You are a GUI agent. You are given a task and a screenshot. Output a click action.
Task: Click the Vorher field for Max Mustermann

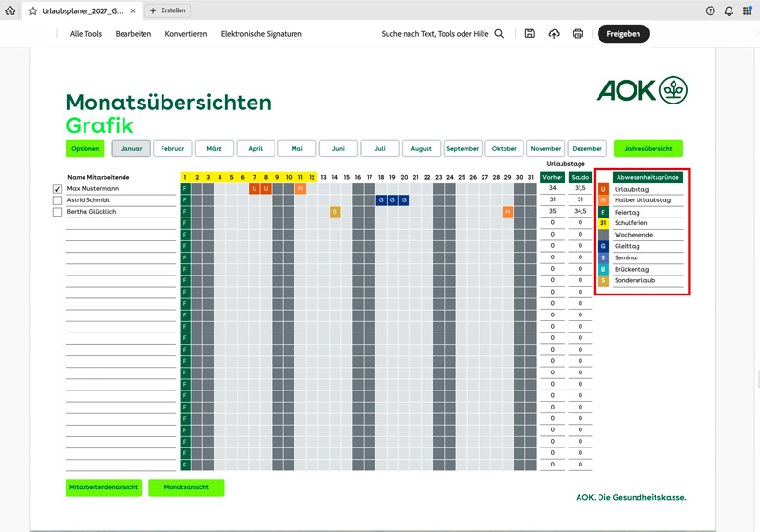[x=552, y=189]
